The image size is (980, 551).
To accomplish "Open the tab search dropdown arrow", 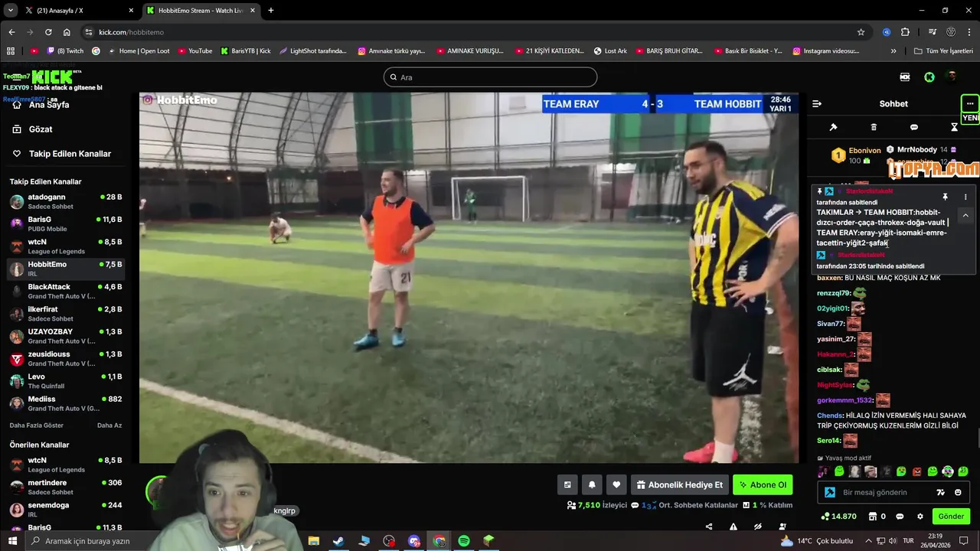I will (10, 11).
